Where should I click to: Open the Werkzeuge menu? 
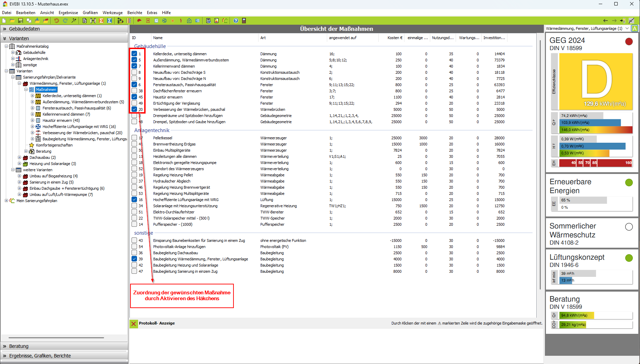(112, 13)
